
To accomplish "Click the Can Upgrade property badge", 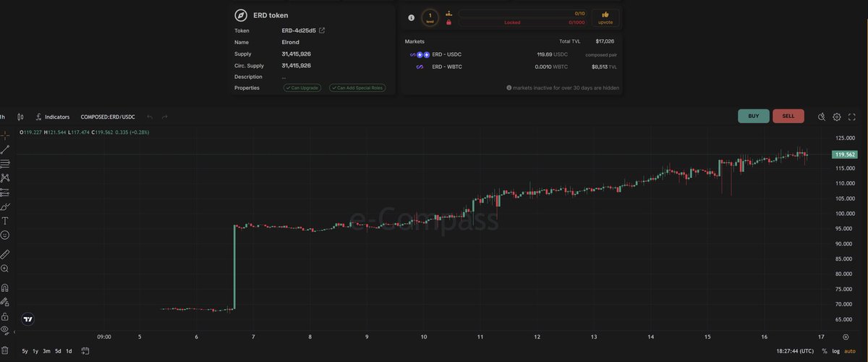I will (x=302, y=88).
